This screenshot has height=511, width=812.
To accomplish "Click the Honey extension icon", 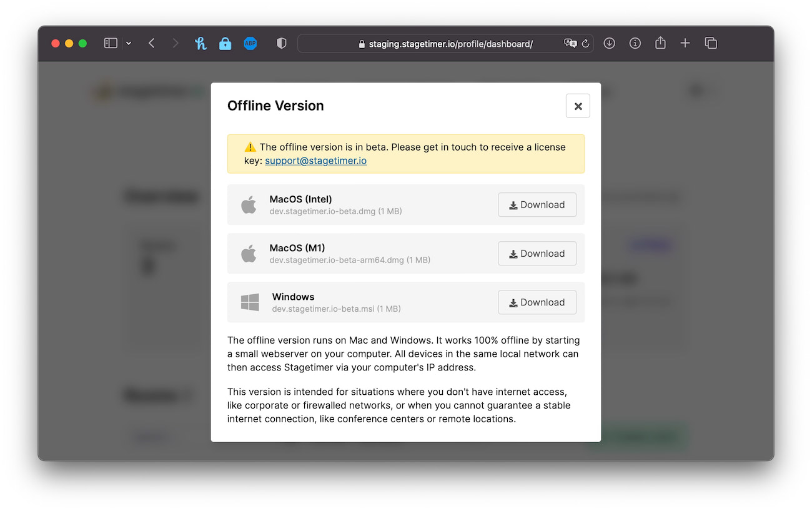I will coord(201,43).
